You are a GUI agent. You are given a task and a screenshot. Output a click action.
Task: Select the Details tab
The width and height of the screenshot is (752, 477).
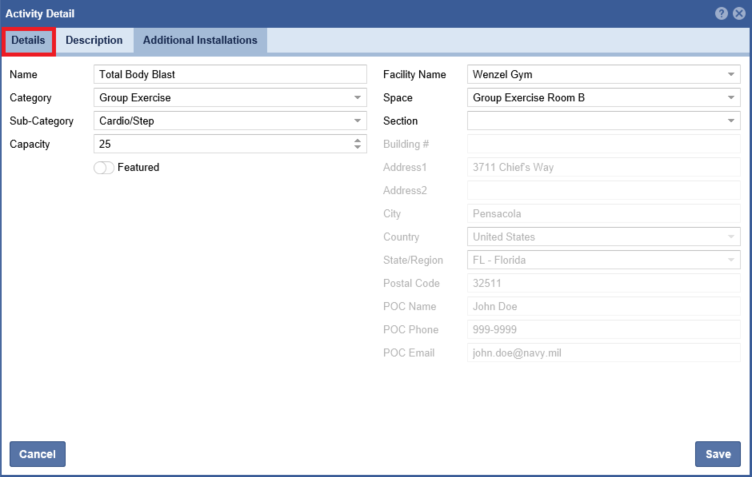[28, 41]
